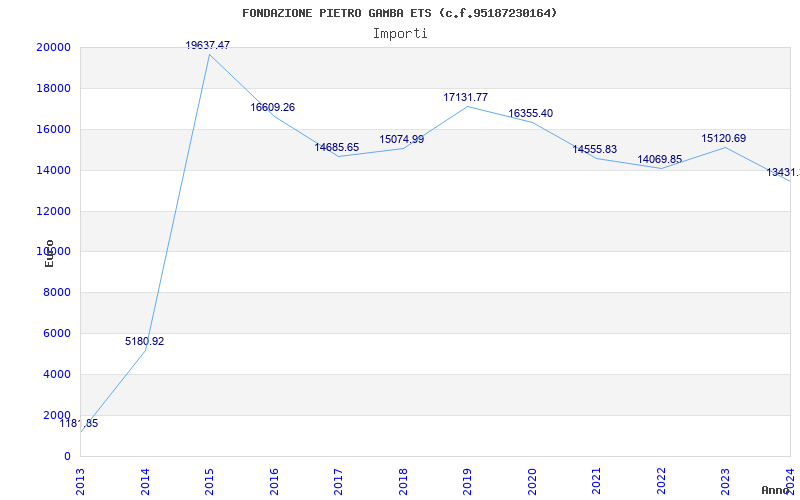Click the 2015 x-axis year label

coord(209,482)
